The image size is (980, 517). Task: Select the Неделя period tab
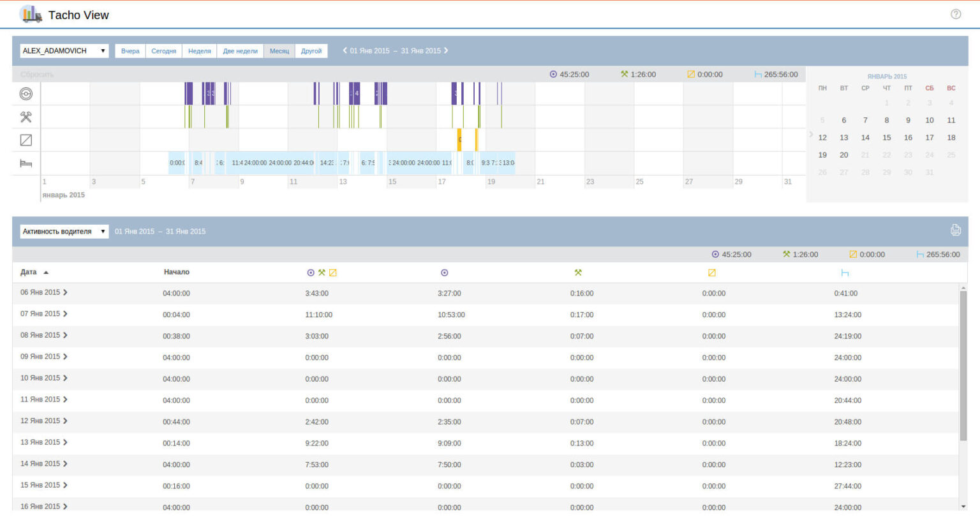click(x=199, y=51)
